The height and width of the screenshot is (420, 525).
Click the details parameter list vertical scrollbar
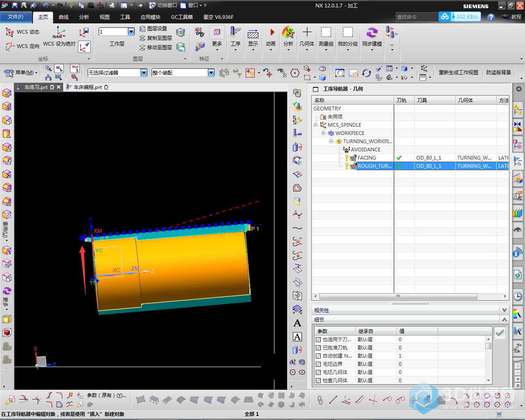(x=488, y=346)
